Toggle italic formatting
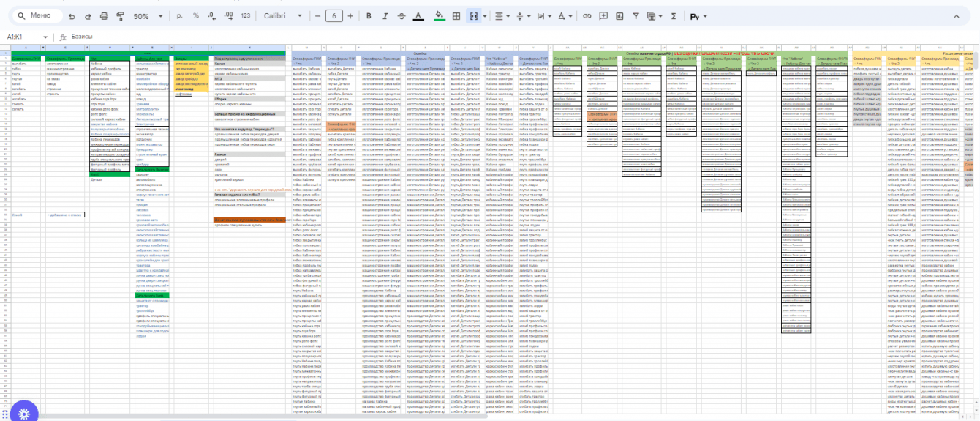Screen dimensions: 980x421 pyautogui.click(x=385, y=15)
